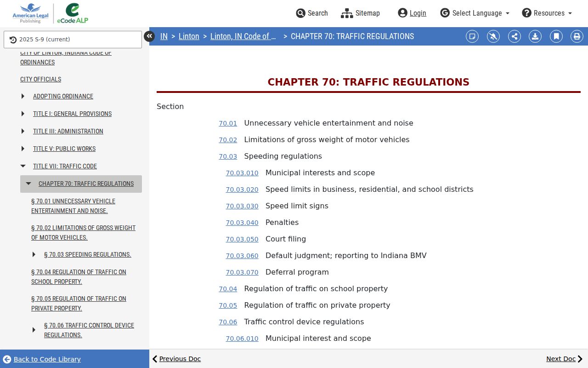
Task: Open section link 70.03.020
Action: (x=242, y=190)
